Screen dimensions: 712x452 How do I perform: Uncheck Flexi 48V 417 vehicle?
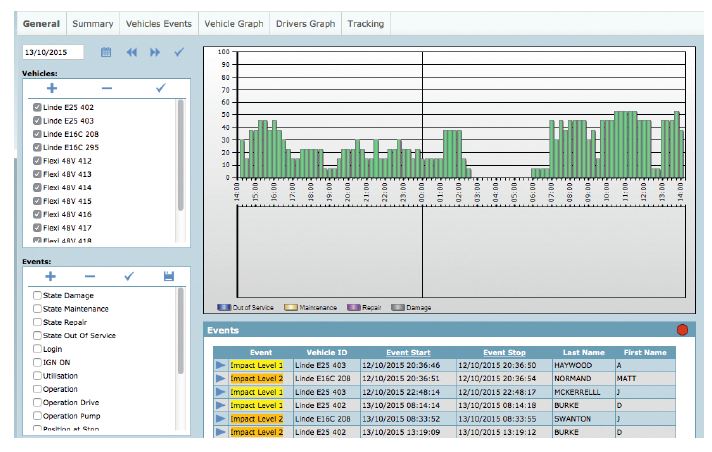point(37,228)
